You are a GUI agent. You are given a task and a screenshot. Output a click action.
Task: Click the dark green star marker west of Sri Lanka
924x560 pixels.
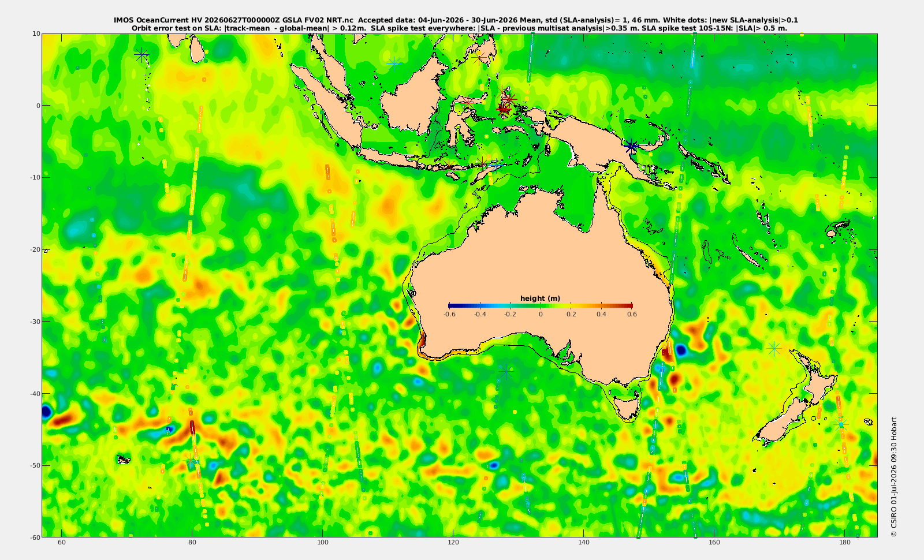[x=141, y=55]
